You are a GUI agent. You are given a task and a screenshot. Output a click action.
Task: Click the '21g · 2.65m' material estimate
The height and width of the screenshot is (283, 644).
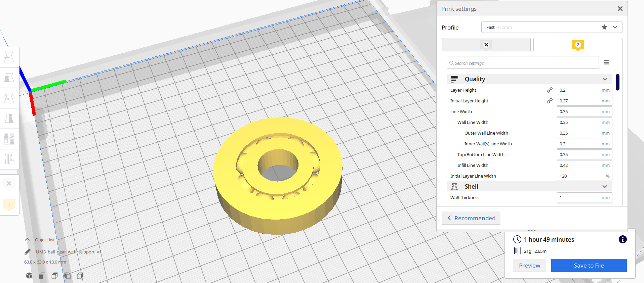coord(535,251)
